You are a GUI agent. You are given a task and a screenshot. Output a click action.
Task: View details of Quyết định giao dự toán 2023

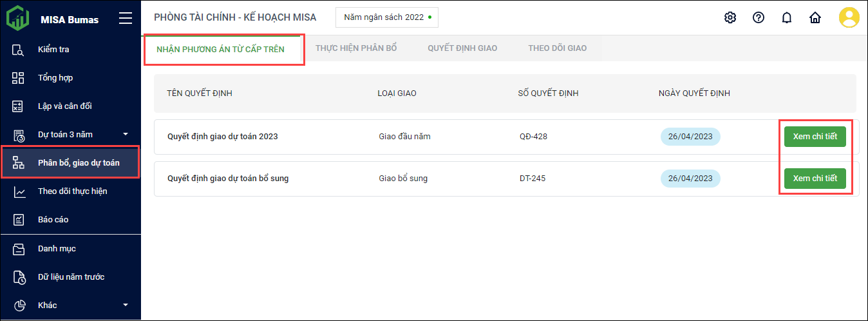[x=815, y=137]
